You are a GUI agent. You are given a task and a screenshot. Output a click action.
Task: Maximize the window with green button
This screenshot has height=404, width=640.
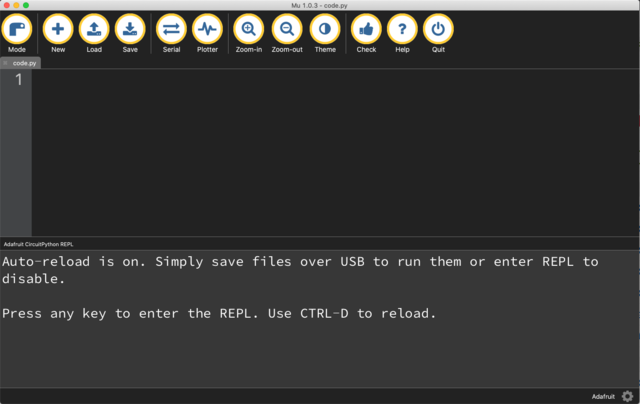26,5
